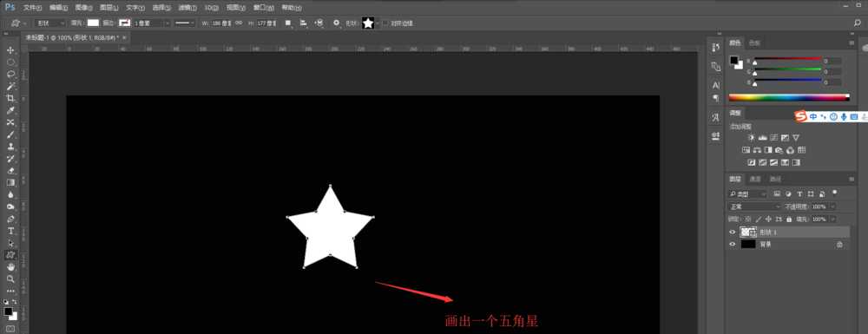Open the collapsed History panel icon
The width and height of the screenshot is (868, 334).
716,48
